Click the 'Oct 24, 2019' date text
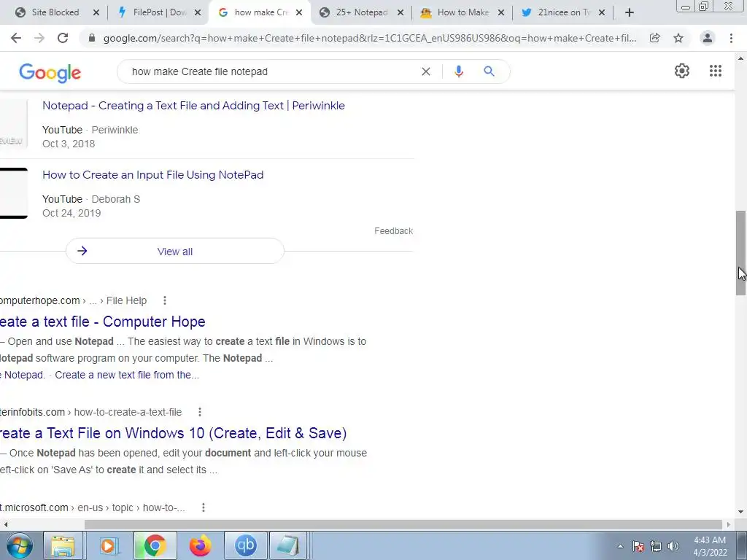The width and height of the screenshot is (747, 560). (x=71, y=213)
